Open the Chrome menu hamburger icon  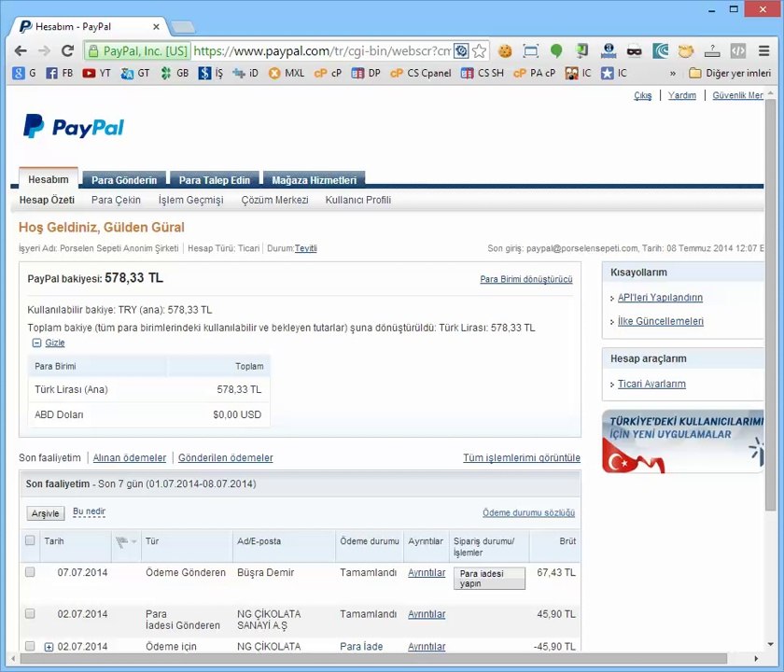click(763, 50)
